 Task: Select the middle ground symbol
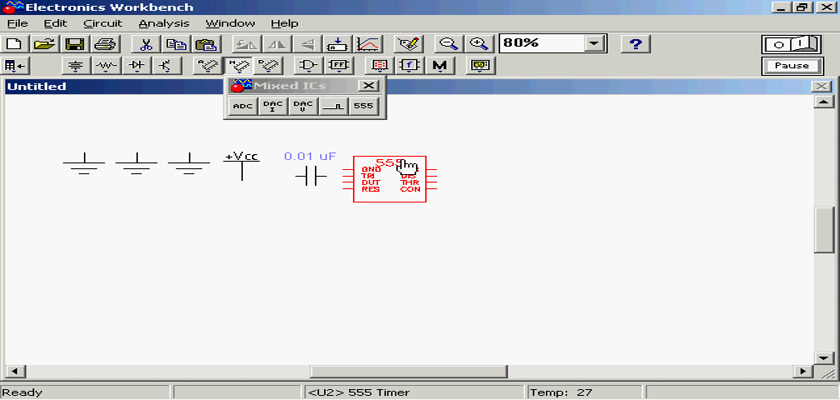136,164
